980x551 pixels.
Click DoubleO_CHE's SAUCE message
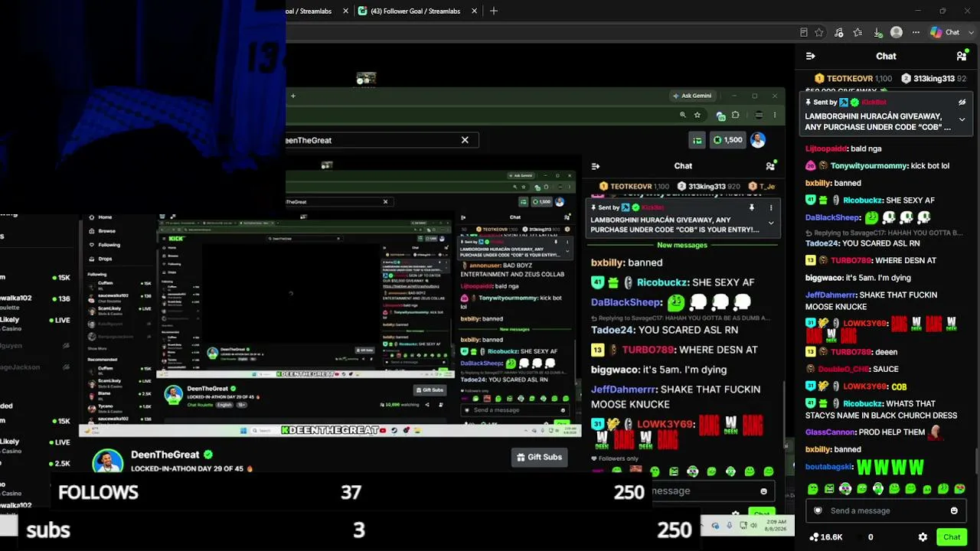[x=853, y=369]
